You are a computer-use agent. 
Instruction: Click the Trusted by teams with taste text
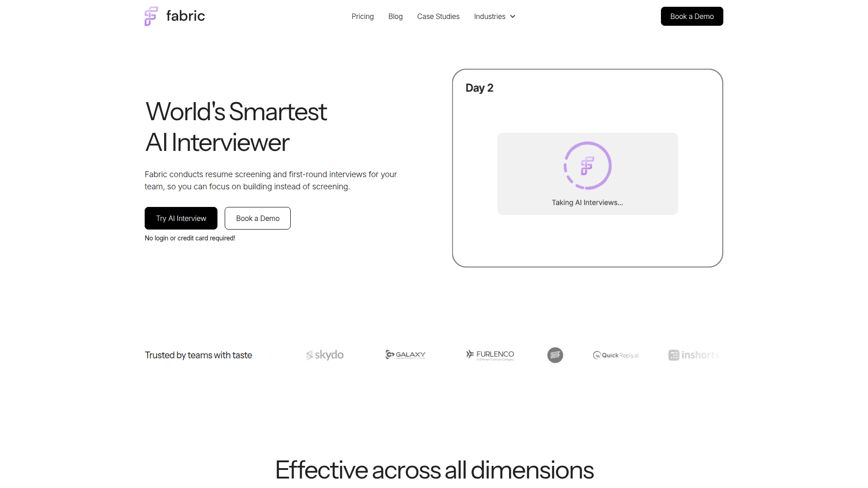[198, 355]
